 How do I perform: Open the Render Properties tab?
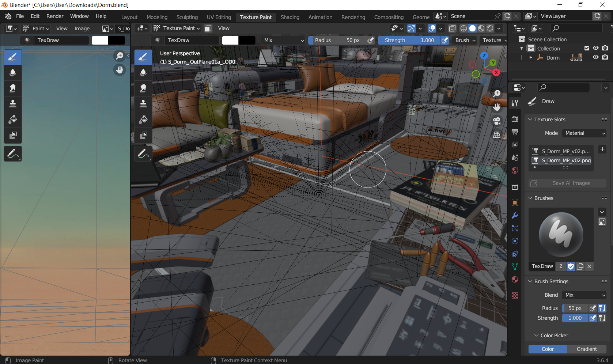pos(515,120)
